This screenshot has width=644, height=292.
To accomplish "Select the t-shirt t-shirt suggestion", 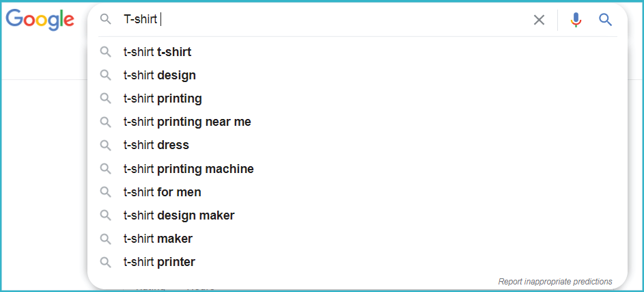I will 357,52.
